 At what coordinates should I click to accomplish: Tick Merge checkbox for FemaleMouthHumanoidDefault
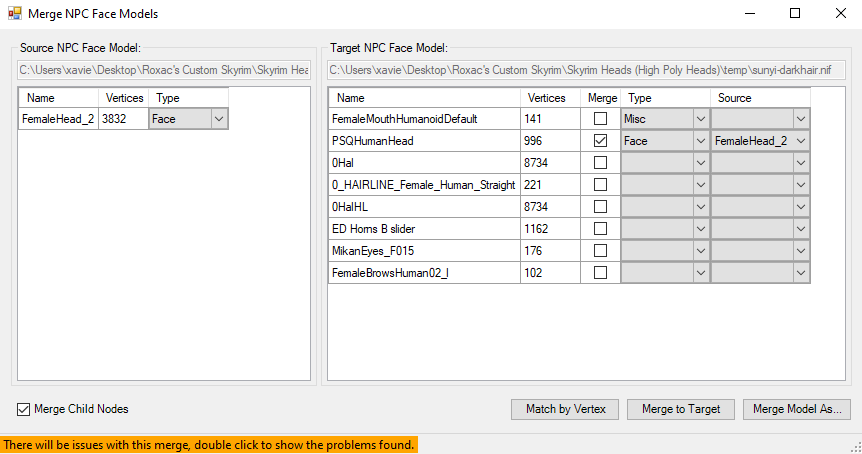(x=600, y=119)
